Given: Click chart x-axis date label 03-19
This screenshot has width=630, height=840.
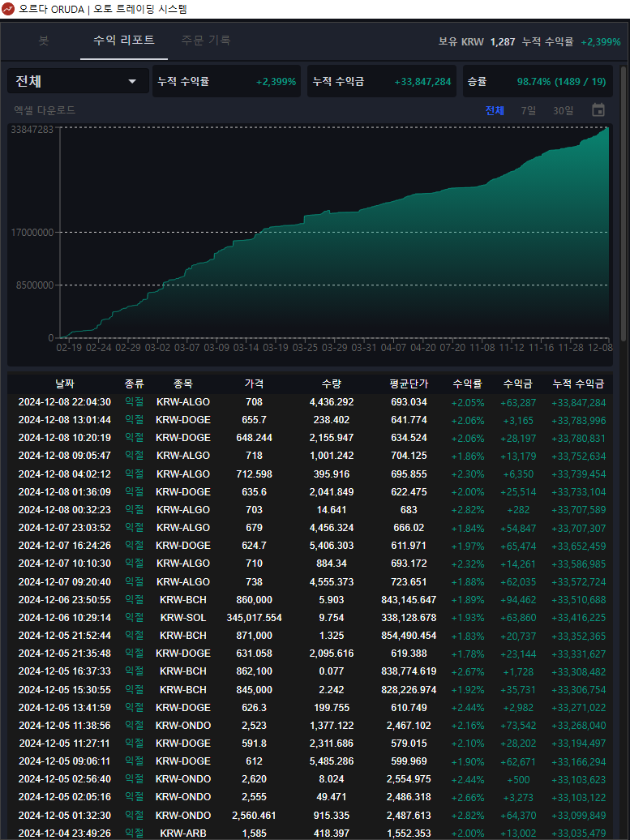Looking at the screenshot, I should (276, 348).
